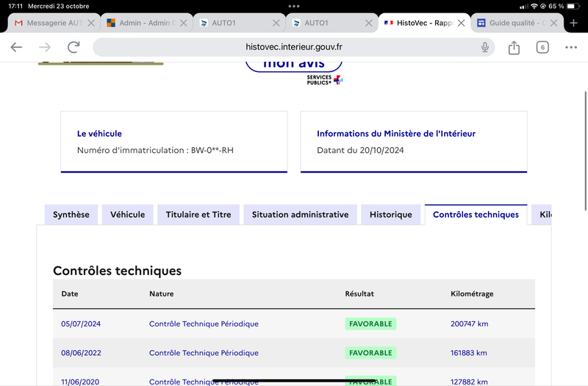Viewport: 588px width, 386px height.
Task: Click the 127882 km mileage value
Action: click(469, 382)
